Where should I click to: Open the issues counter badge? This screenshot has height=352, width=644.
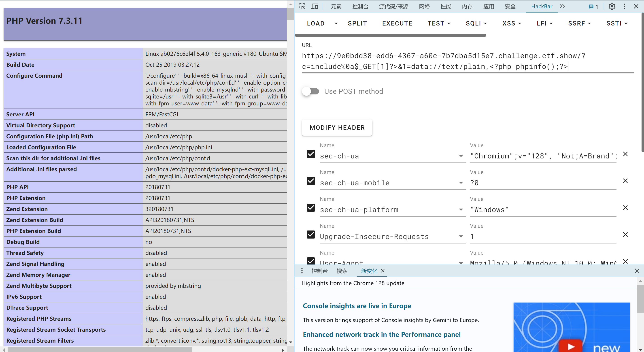click(593, 6)
